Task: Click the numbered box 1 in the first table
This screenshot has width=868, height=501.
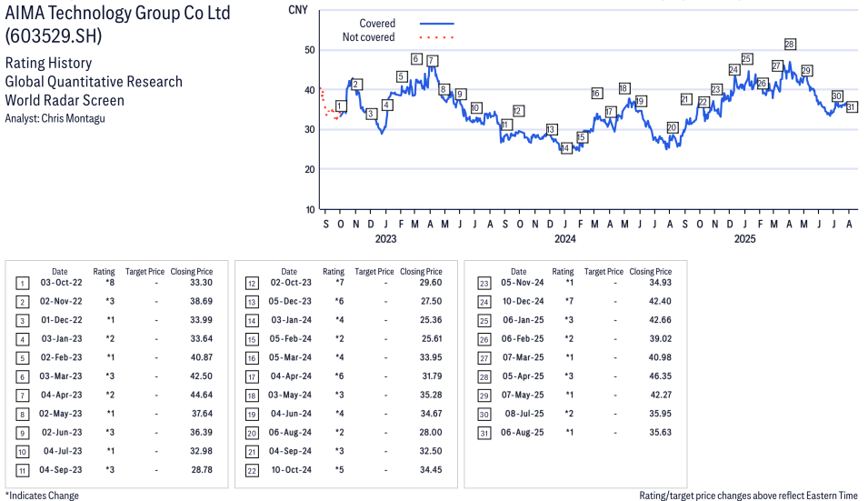Action: 22,284
